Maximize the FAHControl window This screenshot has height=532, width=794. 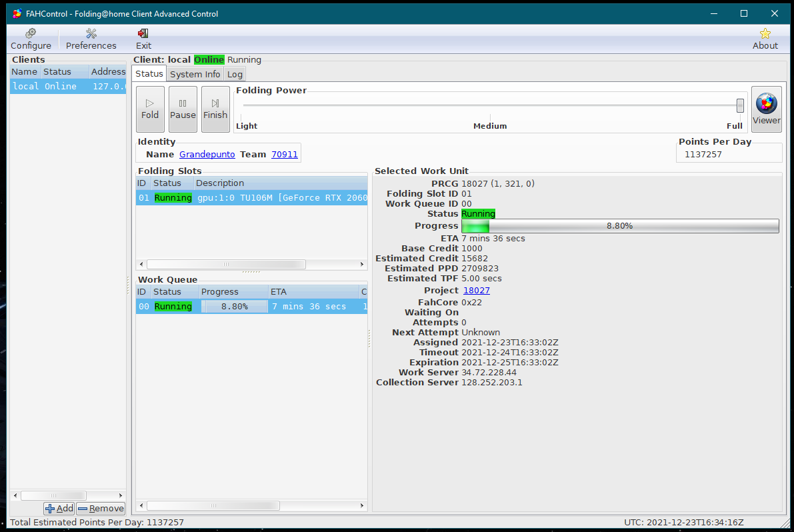[744, 14]
